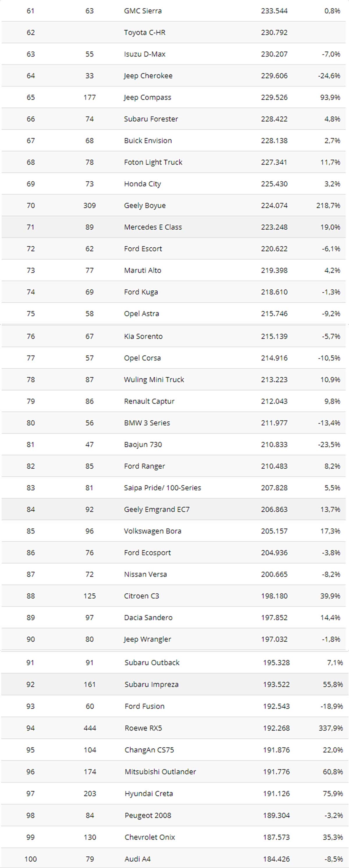
Task: Click the Geely Emgrand EC7 name
Action: pyautogui.click(x=156, y=509)
